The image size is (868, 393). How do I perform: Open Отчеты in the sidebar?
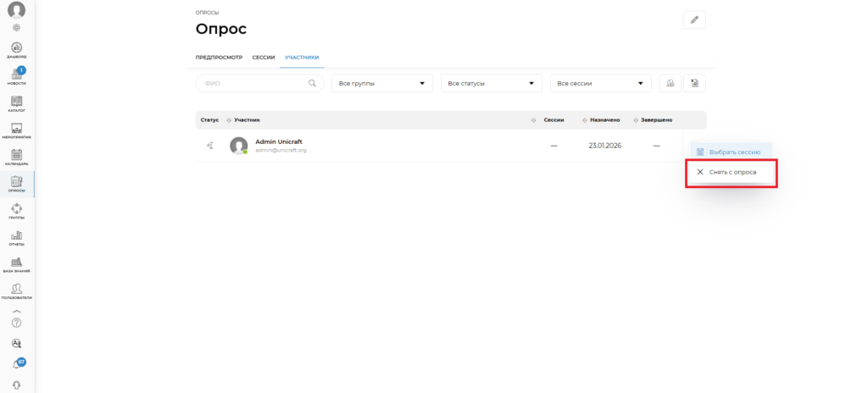tap(17, 237)
